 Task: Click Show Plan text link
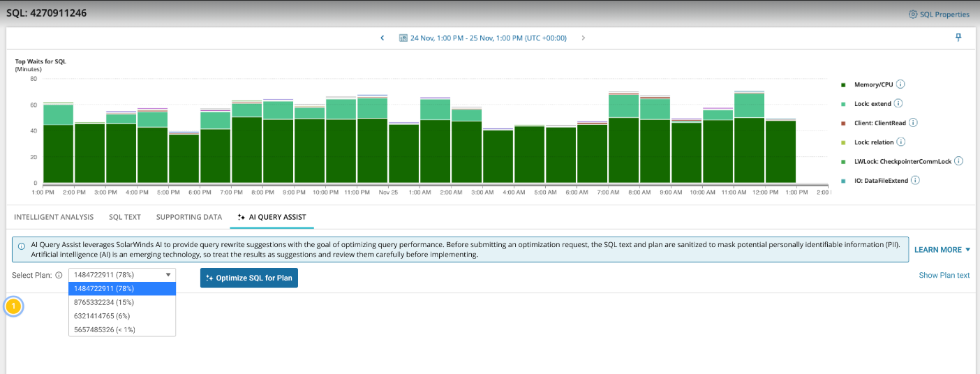coord(944,275)
